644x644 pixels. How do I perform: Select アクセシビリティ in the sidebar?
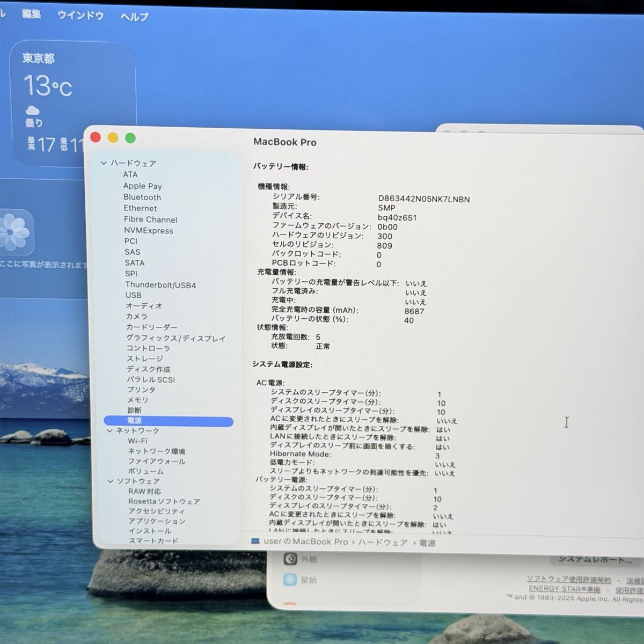coord(157,511)
